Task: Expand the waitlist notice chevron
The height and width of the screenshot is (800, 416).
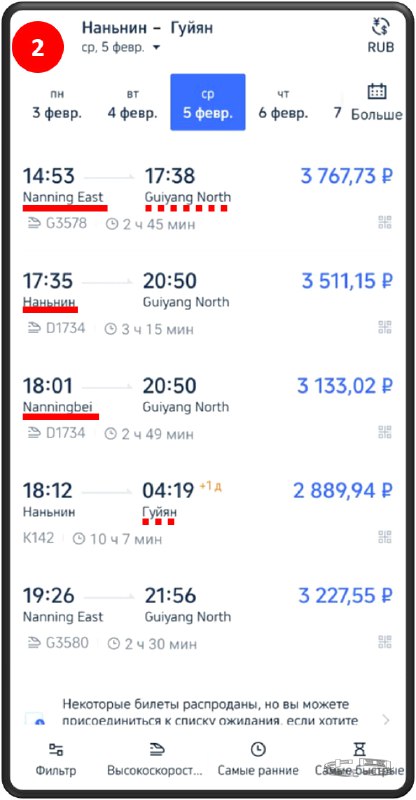Action: click(x=386, y=720)
